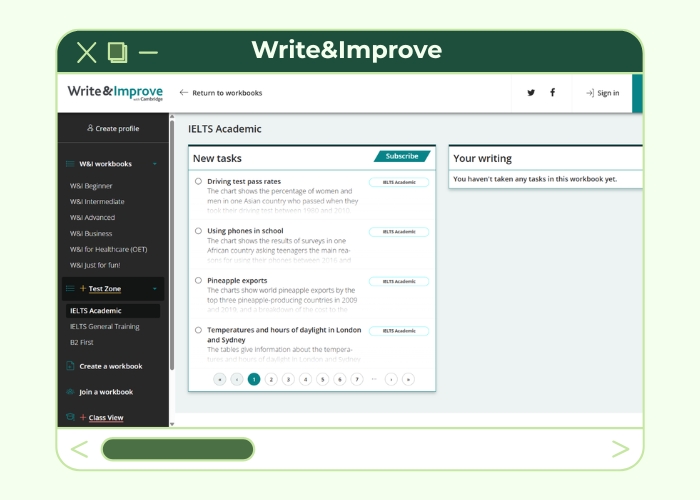Go to page 3 of tasks

pyautogui.click(x=288, y=379)
